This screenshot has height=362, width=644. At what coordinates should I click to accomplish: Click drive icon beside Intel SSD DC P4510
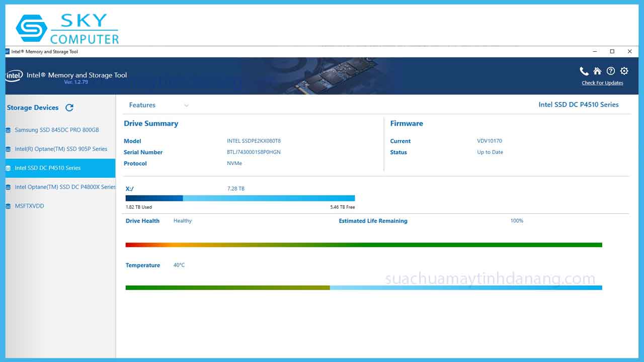[x=8, y=168]
